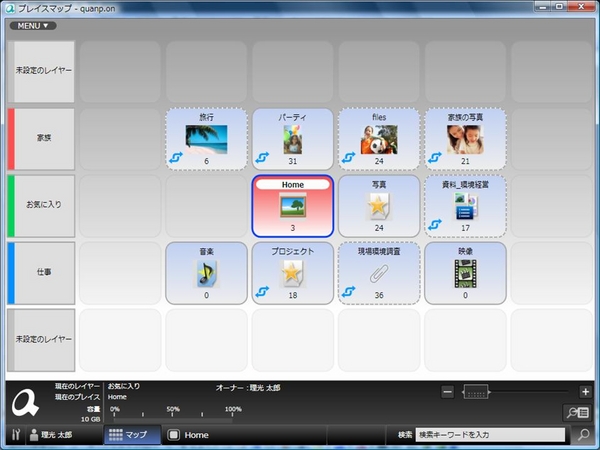Screen dimensions: 600x450
Task: Open the パーティ place tile
Action: 293,139
